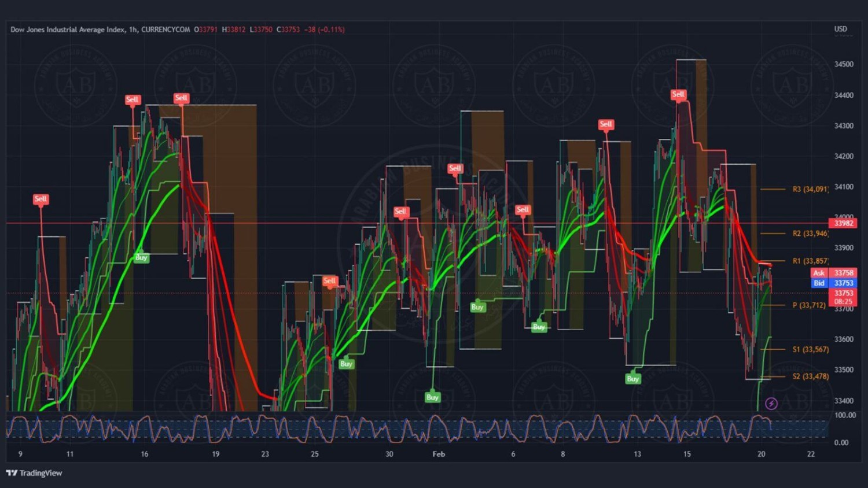Viewport: 868px width, 488px height.
Task: Click date 16 on the time axis
Action: 145,454
